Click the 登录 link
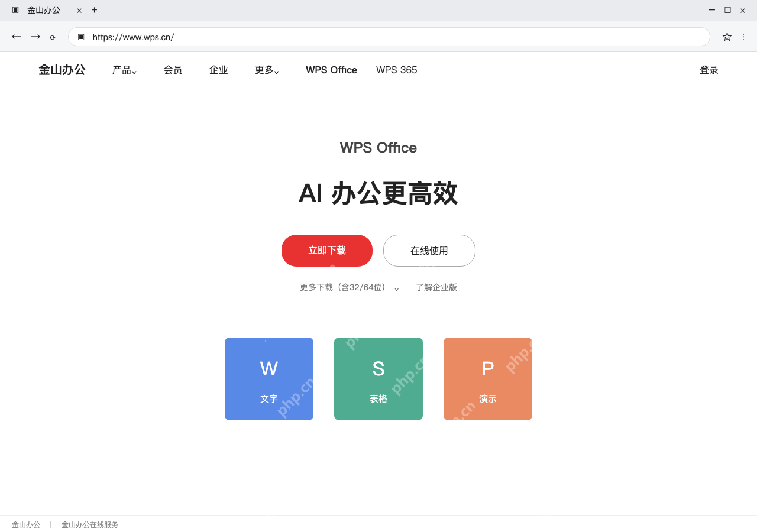 click(709, 70)
